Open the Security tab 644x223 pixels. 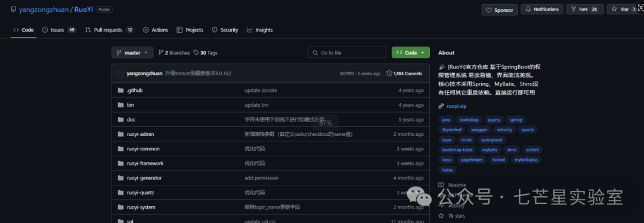click(x=225, y=30)
